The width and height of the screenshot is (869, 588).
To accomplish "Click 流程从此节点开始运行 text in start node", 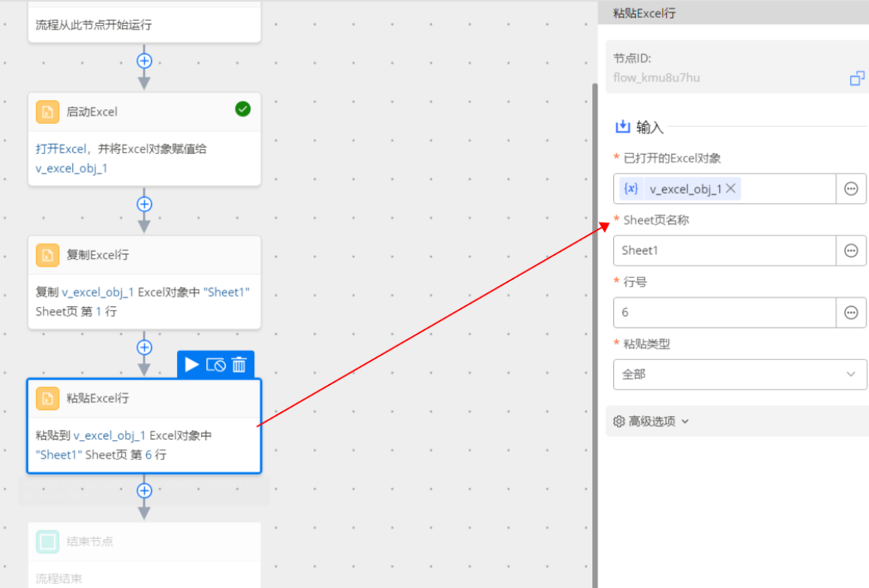I will pos(93,25).
